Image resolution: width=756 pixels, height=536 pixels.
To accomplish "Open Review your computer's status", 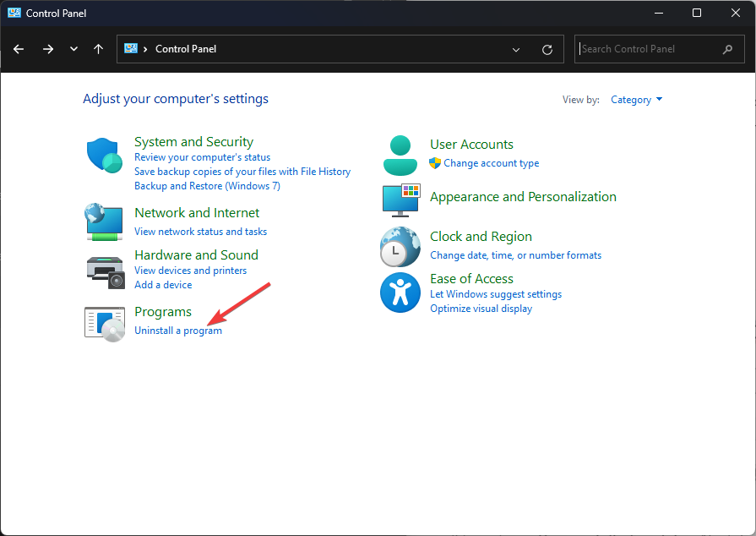I will (x=202, y=157).
